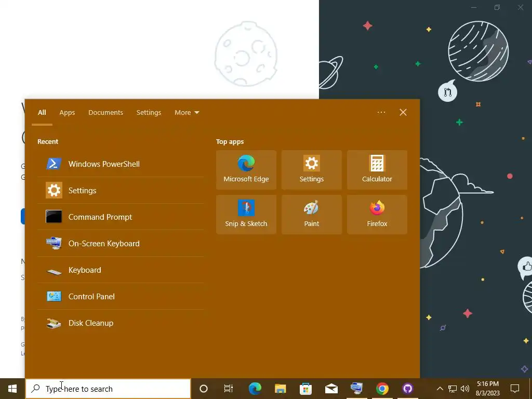Open the On-Screen Keyboard taskbar app
532x399 pixels.
(x=356, y=389)
